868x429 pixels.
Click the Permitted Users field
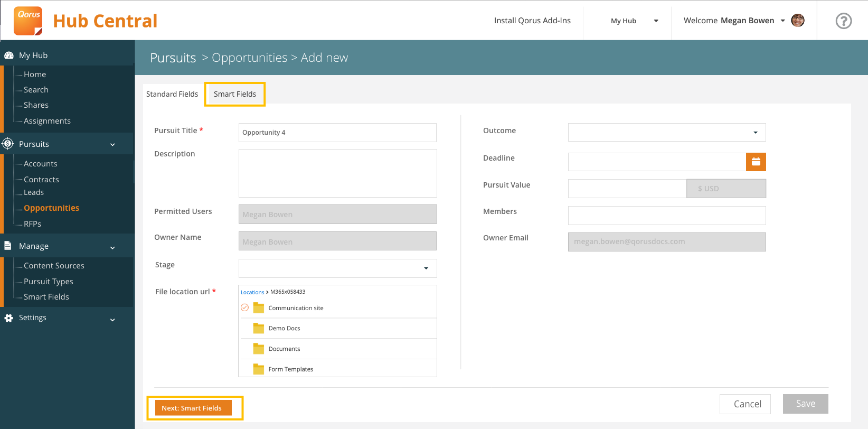[338, 214]
